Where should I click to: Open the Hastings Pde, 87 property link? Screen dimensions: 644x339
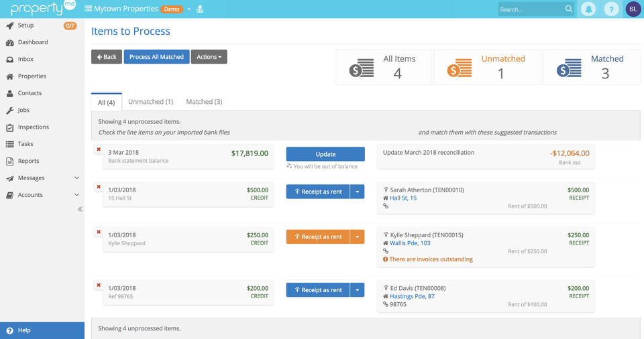pyautogui.click(x=412, y=296)
